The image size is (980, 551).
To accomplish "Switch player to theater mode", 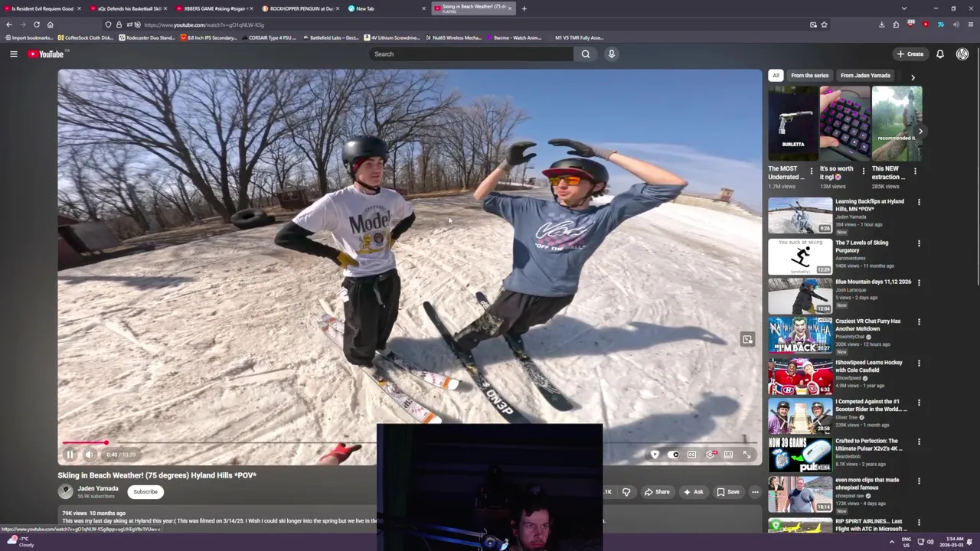I will pos(729,455).
